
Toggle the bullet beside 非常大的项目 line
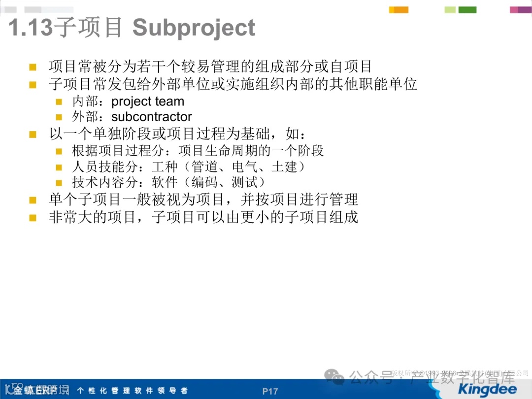pos(33,217)
